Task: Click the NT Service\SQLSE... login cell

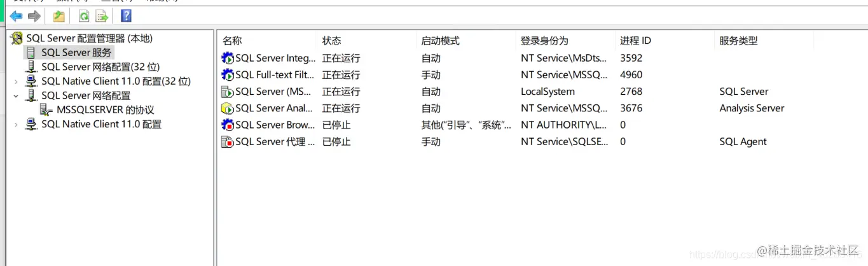Action: click(564, 142)
